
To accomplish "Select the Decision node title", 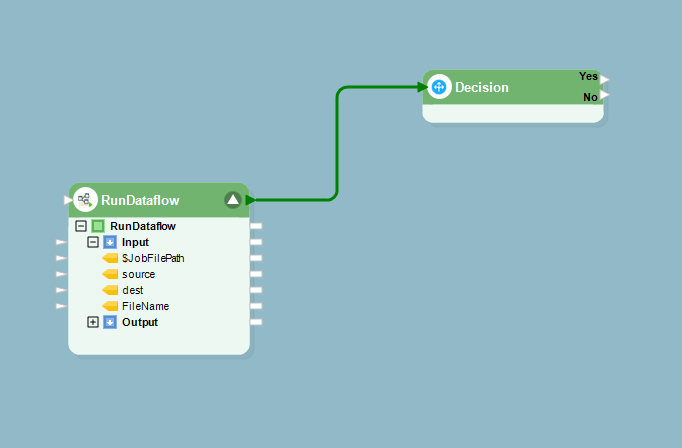I will [x=482, y=87].
